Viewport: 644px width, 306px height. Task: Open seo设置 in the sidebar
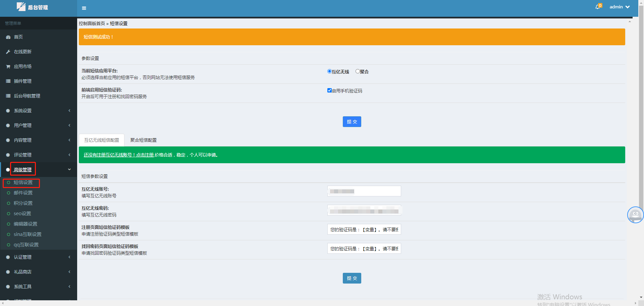[x=22, y=214]
